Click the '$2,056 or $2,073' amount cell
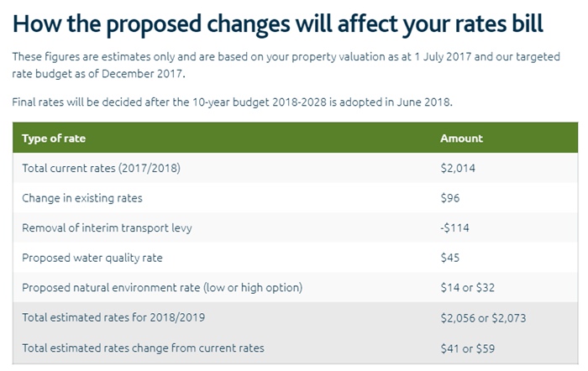 click(483, 317)
